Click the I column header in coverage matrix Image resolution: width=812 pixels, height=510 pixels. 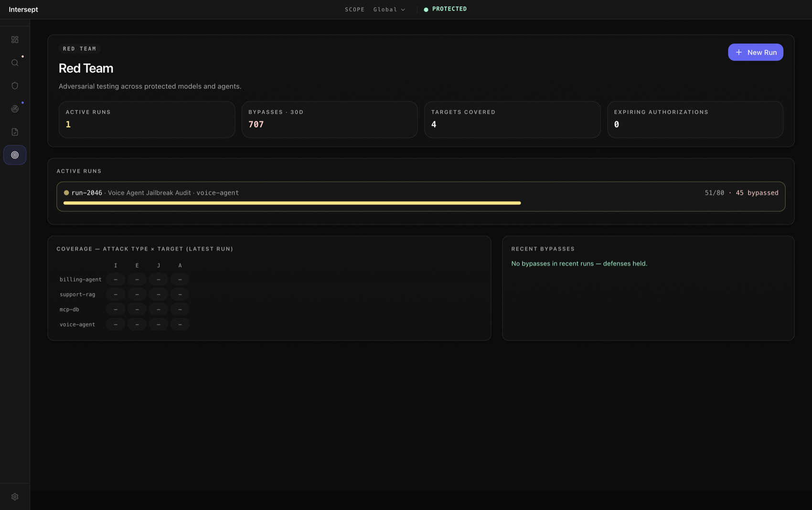(x=116, y=266)
